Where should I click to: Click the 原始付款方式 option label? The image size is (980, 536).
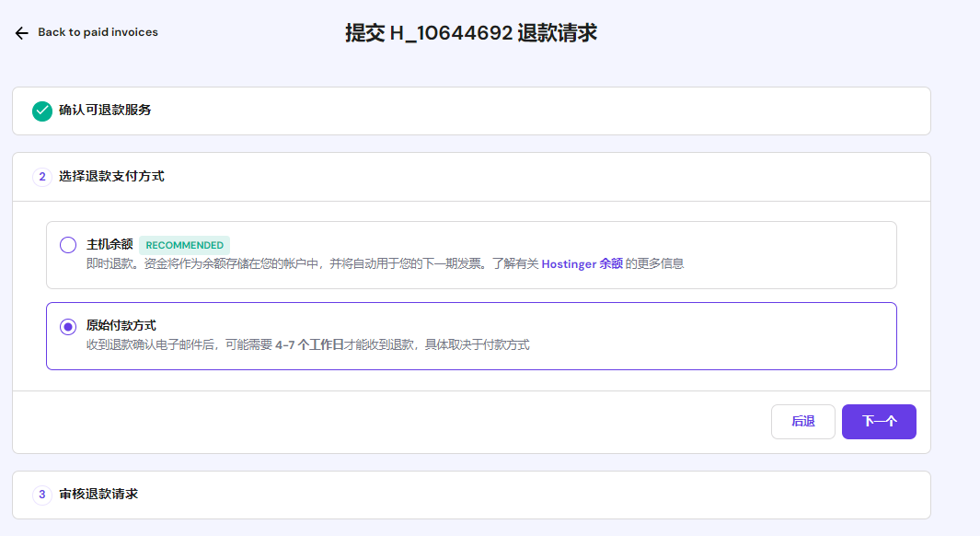(121, 326)
